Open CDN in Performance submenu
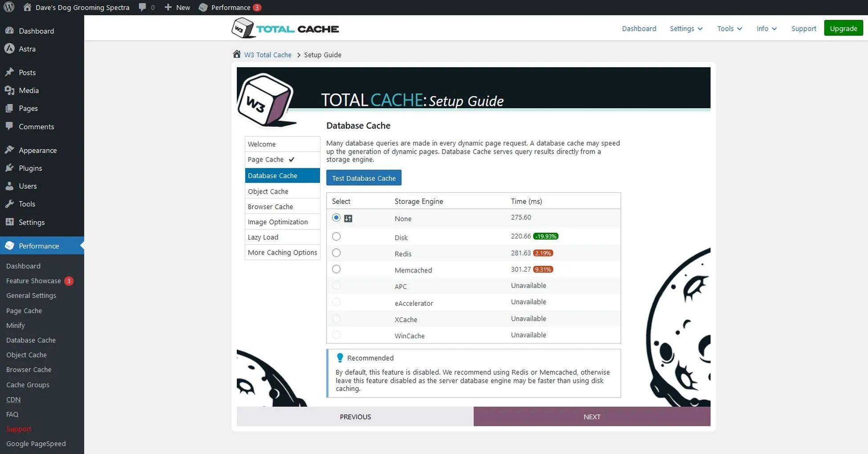 click(13, 399)
